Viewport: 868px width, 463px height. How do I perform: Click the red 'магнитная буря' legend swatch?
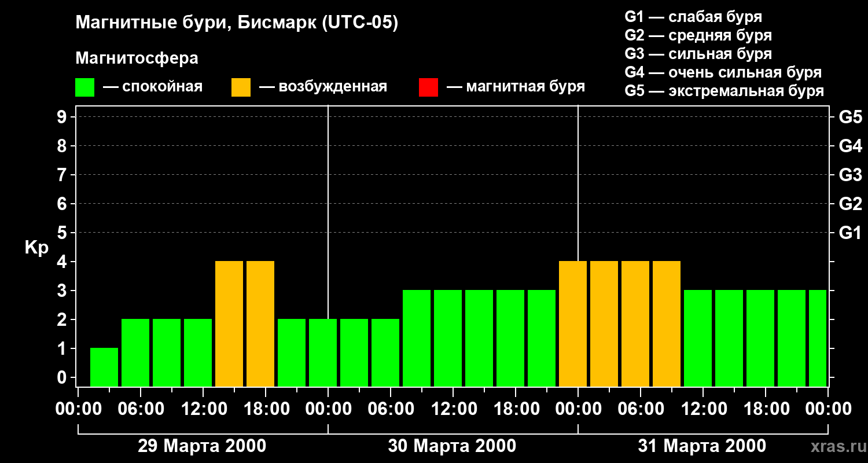[428, 87]
